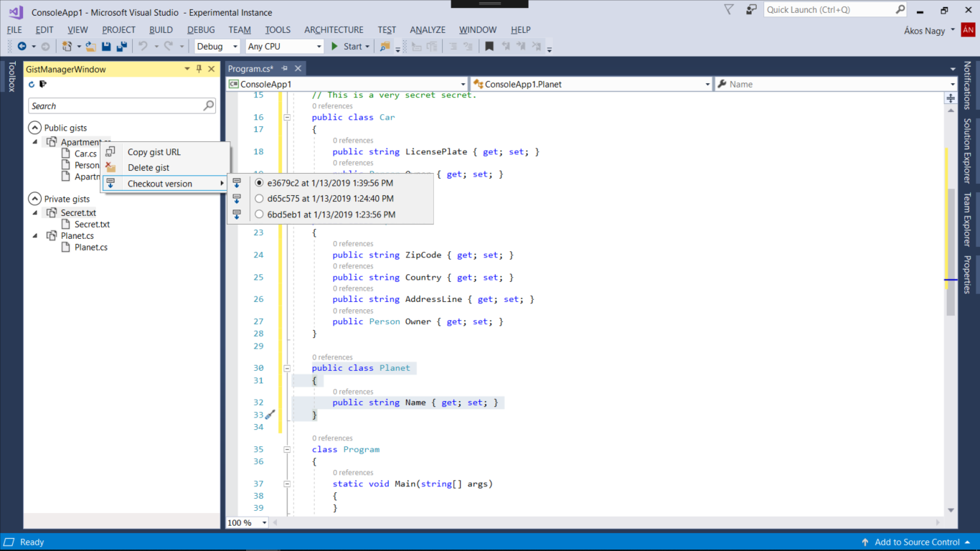980x551 pixels.
Task: Click the Find in Files toolbar icon
Action: pyautogui.click(x=385, y=46)
